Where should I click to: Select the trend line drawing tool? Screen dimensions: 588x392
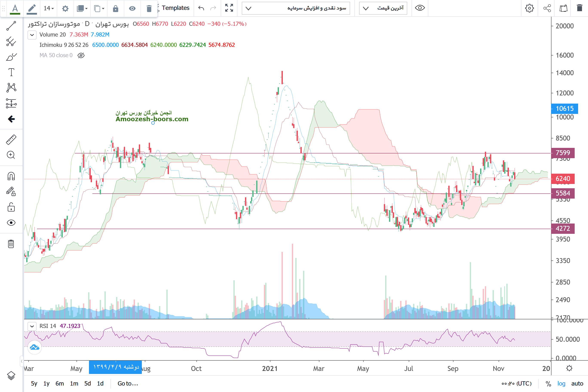point(11,26)
